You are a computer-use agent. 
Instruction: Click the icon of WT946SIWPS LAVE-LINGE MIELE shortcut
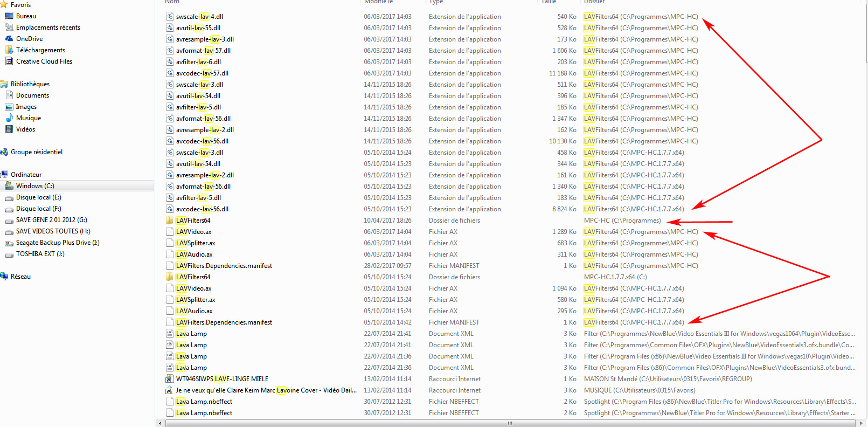pos(170,379)
